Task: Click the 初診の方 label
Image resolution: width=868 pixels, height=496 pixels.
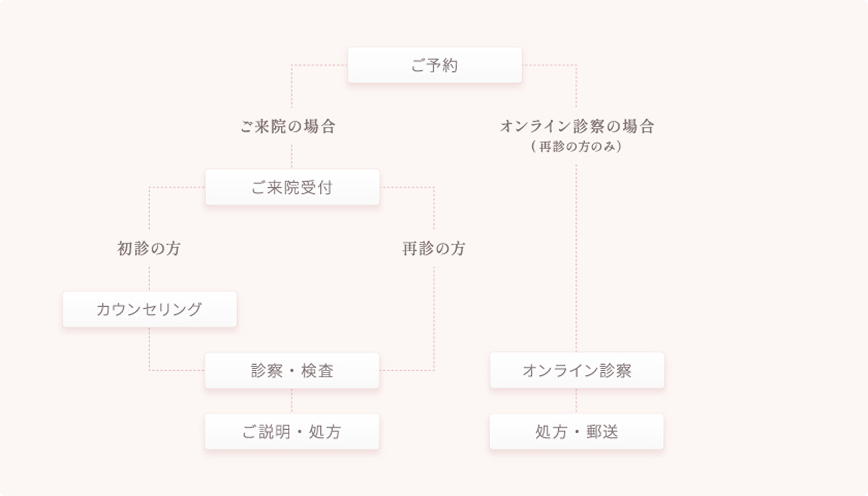Action: [x=149, y=249]
